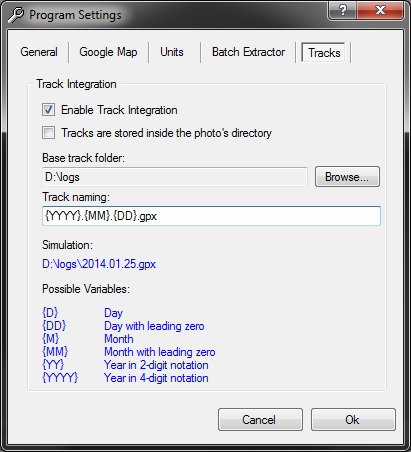Click the question mark help button

point(343,11)
